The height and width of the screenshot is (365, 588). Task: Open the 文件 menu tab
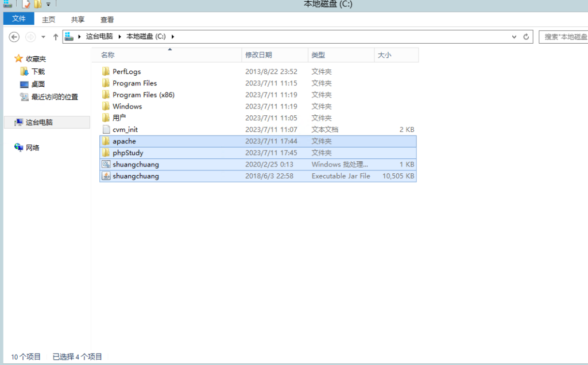click(x=19, y=19)
